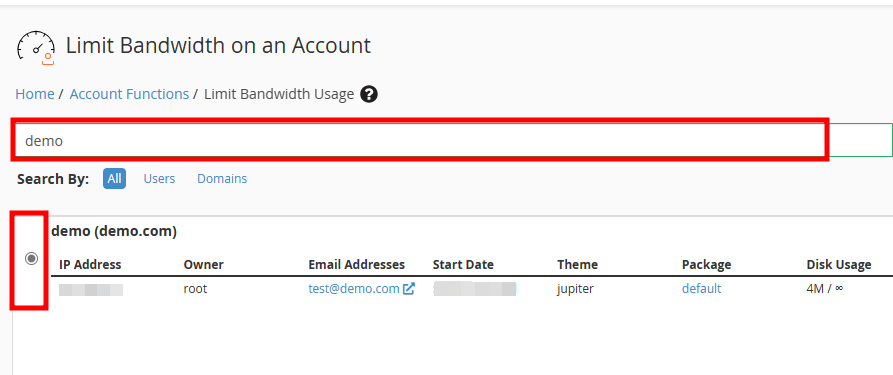Open test@demo.com email link

tap(354, 289)
